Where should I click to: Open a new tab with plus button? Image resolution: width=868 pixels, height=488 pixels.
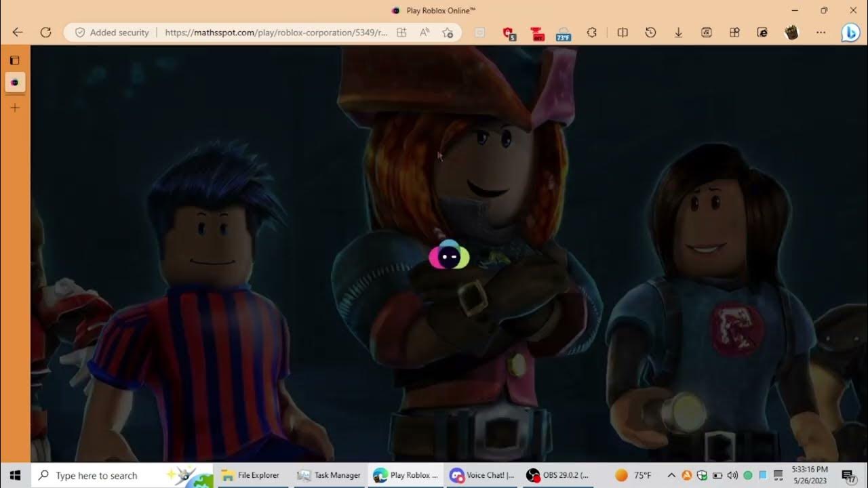coord(15,108)
